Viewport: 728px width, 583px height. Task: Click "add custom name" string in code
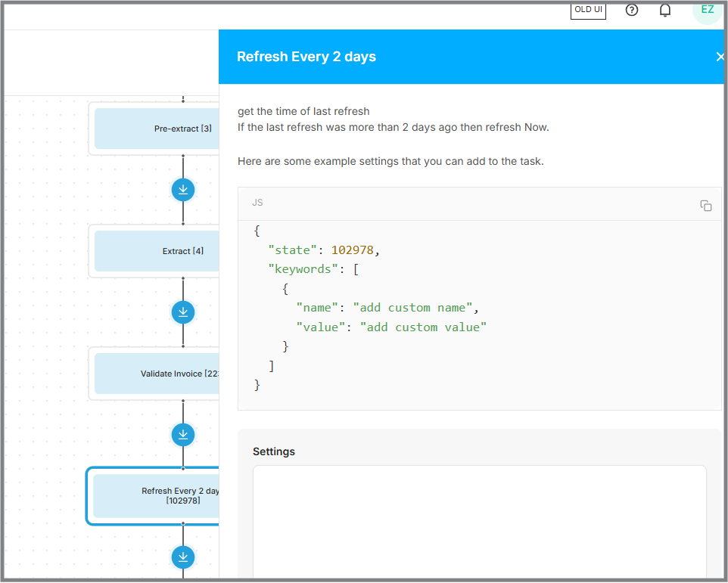[412, 308]
